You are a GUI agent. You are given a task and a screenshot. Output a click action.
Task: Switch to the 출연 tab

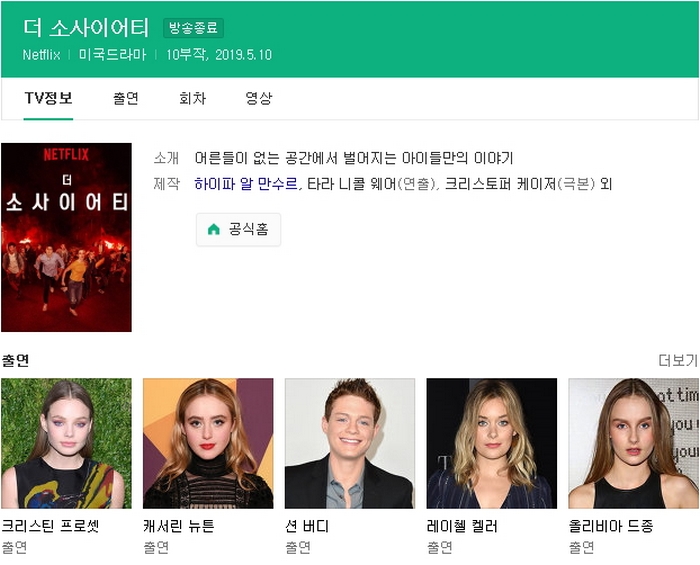126,98
